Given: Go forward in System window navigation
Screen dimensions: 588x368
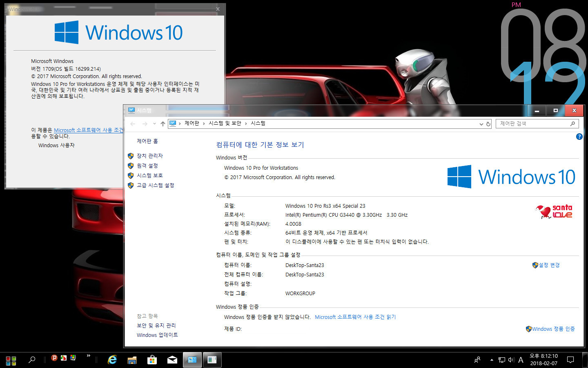Looking at the screenshot, I should [145, 123].
